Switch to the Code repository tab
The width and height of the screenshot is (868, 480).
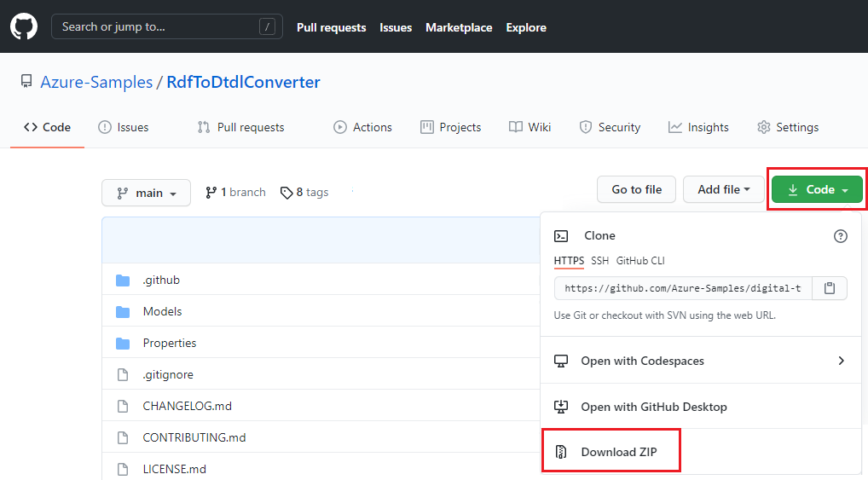(x=47, y=127)
